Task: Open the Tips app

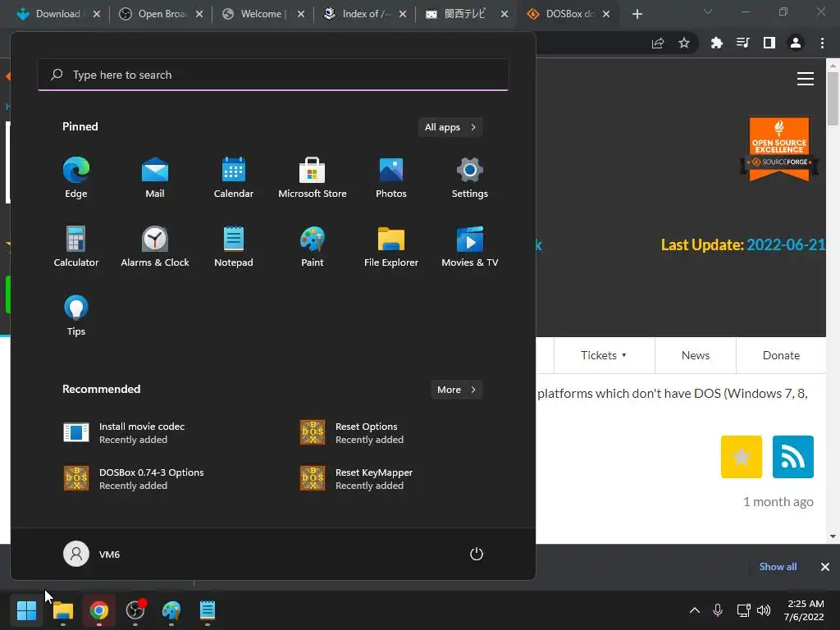Action: click(x=76, y=316)
